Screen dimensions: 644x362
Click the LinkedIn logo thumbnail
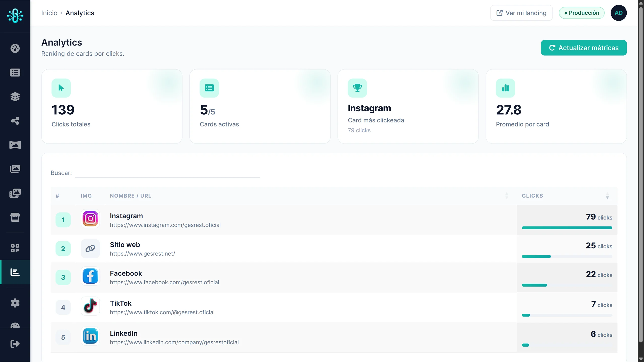pyautogui.click(x=90, y=336)
